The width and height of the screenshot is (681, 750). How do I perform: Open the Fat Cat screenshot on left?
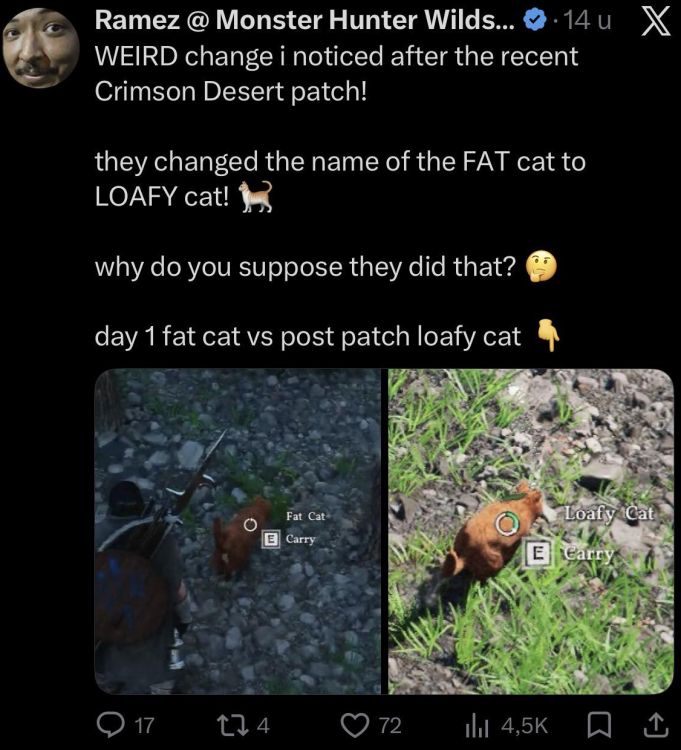pos(238,531)
